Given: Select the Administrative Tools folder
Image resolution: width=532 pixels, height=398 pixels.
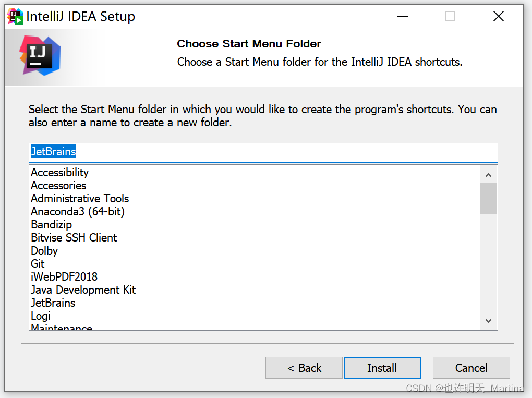Looking at the screenshot, I should pos(79,198).
